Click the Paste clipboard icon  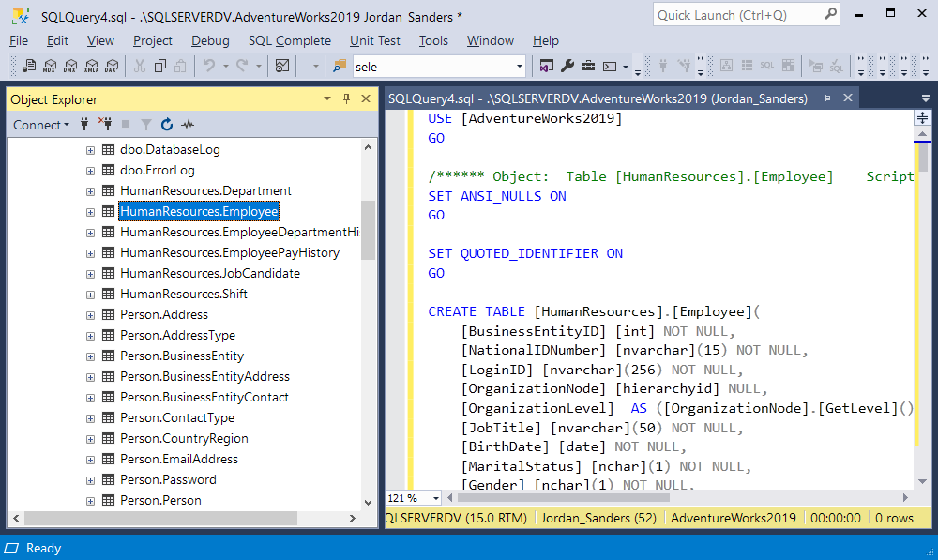click(x=180, y=66)
